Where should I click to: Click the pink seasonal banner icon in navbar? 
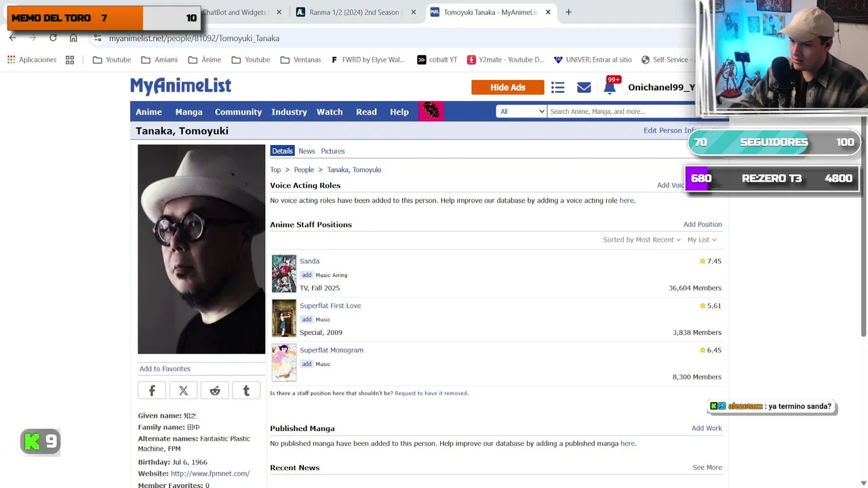click(x=431, y=111)
